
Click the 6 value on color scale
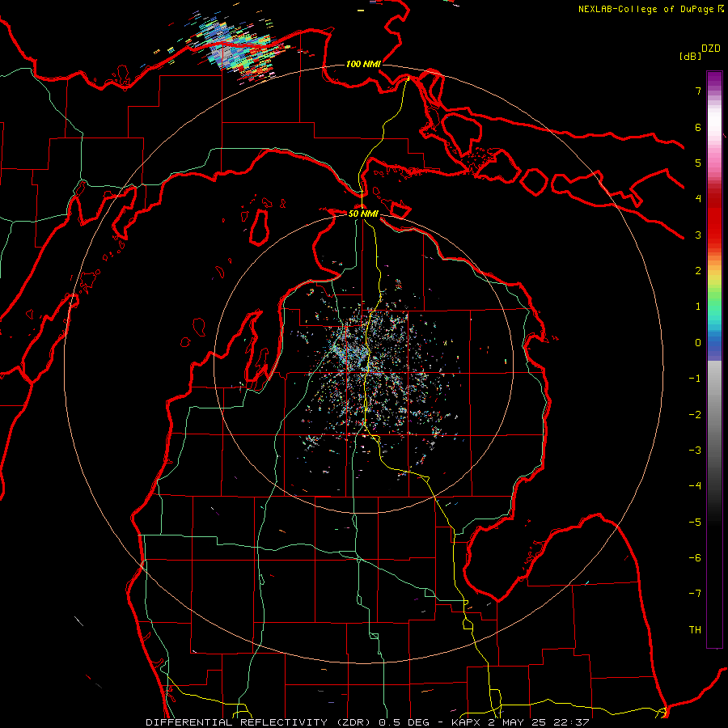pyautogui.click(x=698, y=127)
